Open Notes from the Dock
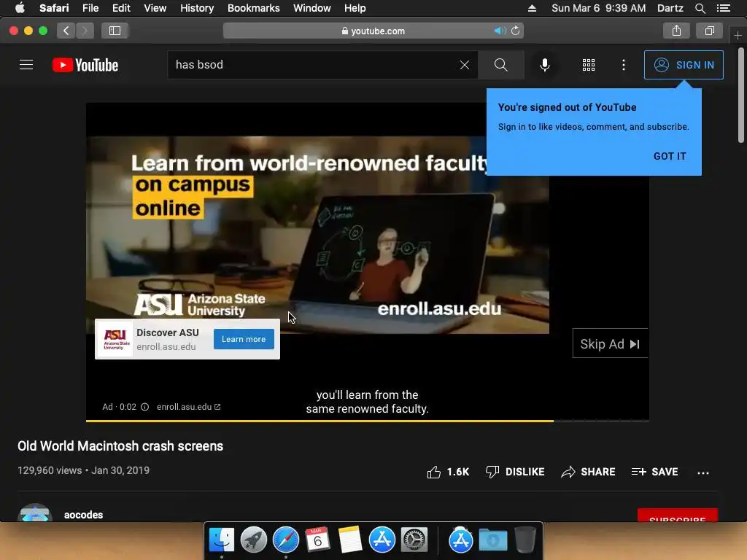Screen dimensions: 747x560 point(349,540)
